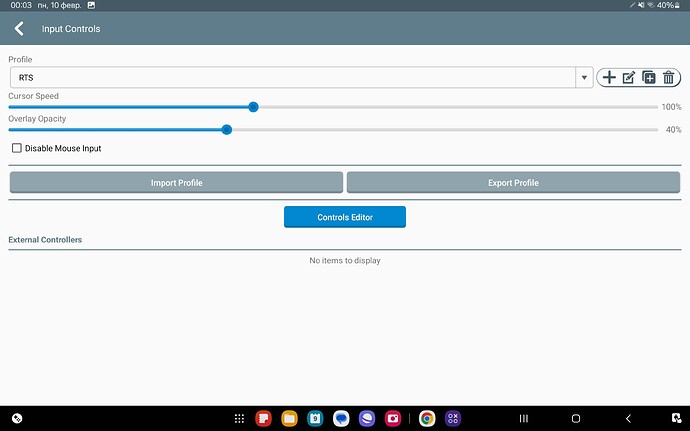This screenshot has width=690, height=431.
Task: Open the yellow folder Files app
Action: pyautogui.click(x=290, y=418)
